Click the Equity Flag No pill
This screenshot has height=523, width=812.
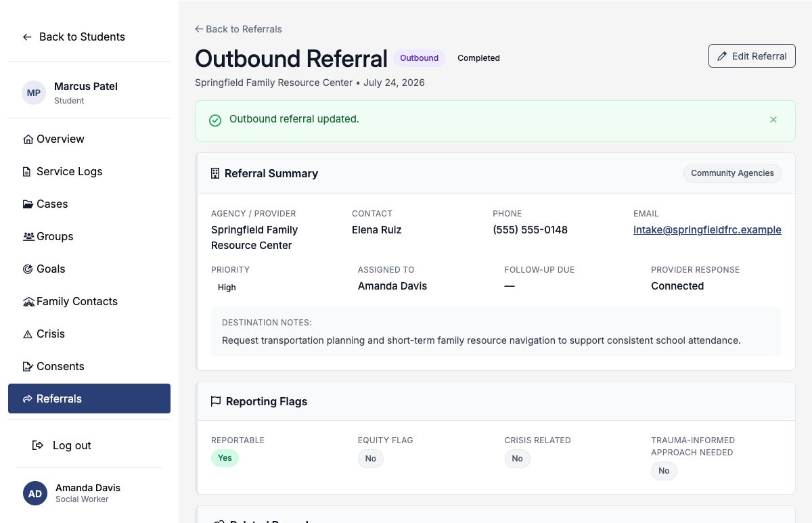(371, 459)
